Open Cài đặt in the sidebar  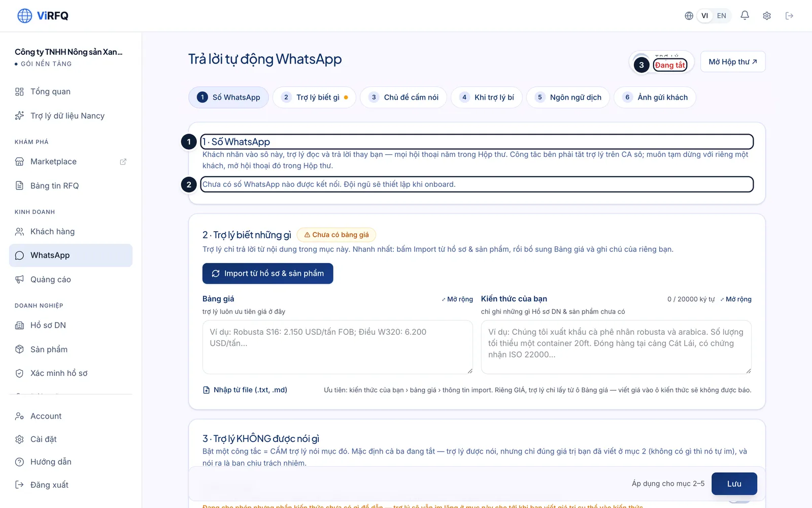(x=71, y=439)
